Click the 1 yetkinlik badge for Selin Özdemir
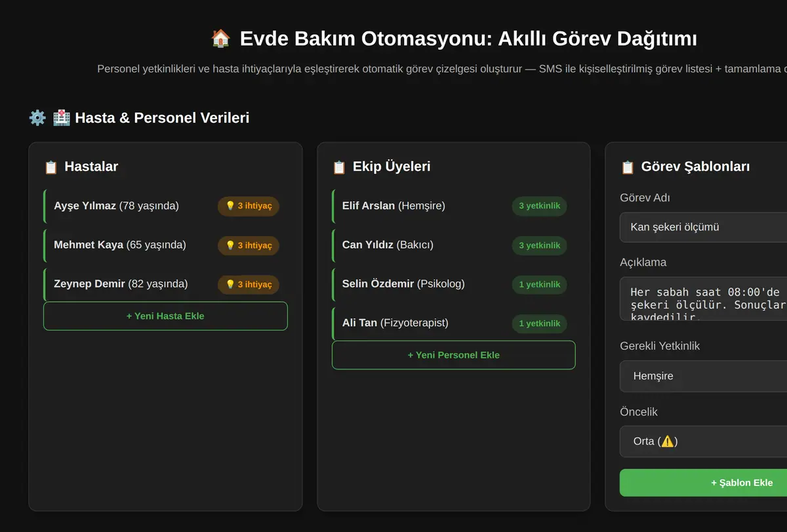 pyautogui.click(x=539, y=285)
